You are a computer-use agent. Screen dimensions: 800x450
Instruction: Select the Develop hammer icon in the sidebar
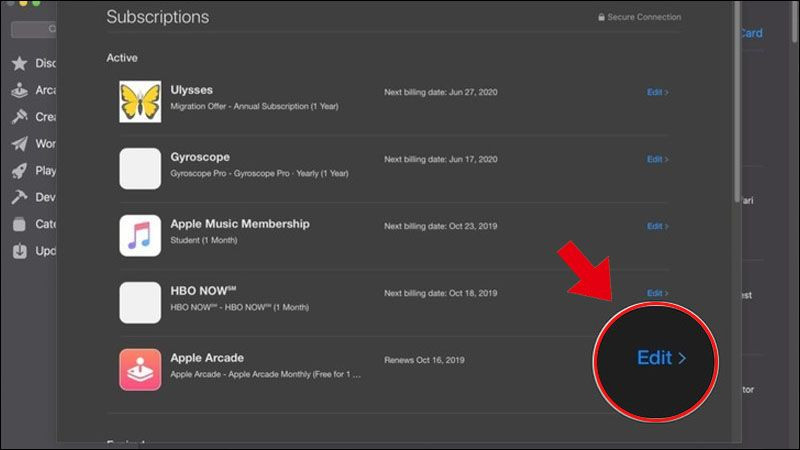19,198
